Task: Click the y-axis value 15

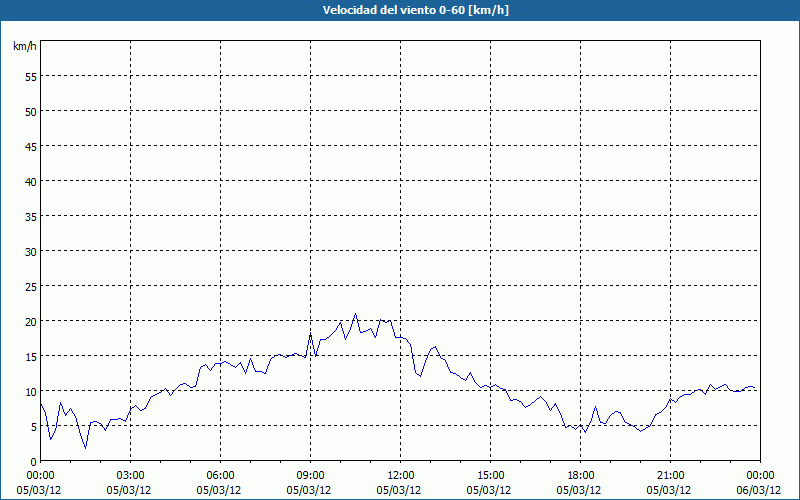Action: (x=31, y=357)
